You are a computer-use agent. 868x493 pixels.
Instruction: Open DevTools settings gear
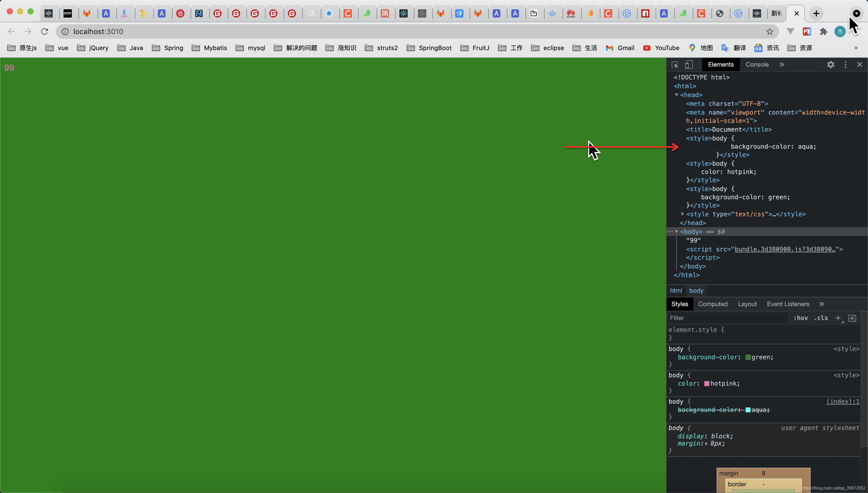[x=831, y=65]
